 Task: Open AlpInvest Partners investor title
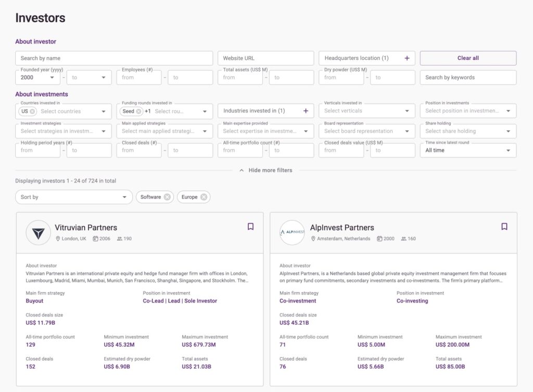(342, 227)
